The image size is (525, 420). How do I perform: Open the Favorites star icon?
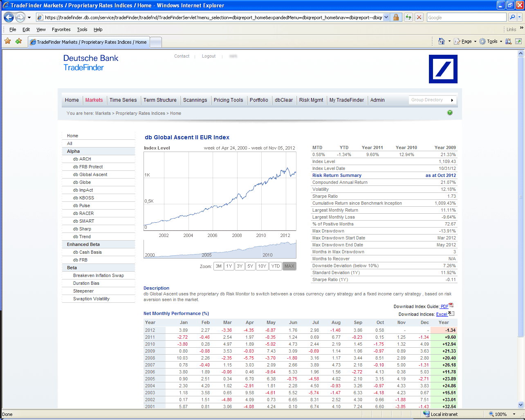(x=8, y=41)
